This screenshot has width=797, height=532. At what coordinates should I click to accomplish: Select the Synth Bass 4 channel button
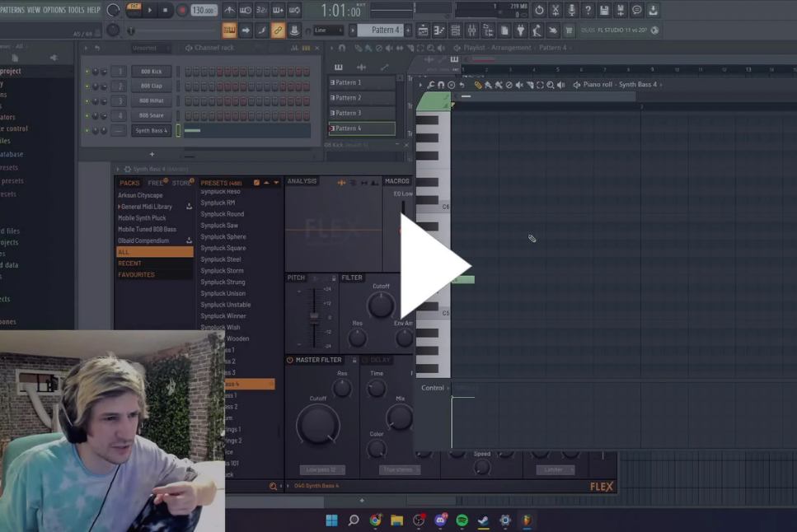pos(151,131)
